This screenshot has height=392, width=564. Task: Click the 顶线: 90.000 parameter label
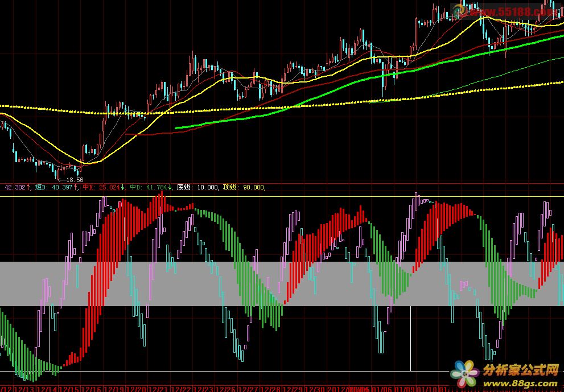coord(244,187)
